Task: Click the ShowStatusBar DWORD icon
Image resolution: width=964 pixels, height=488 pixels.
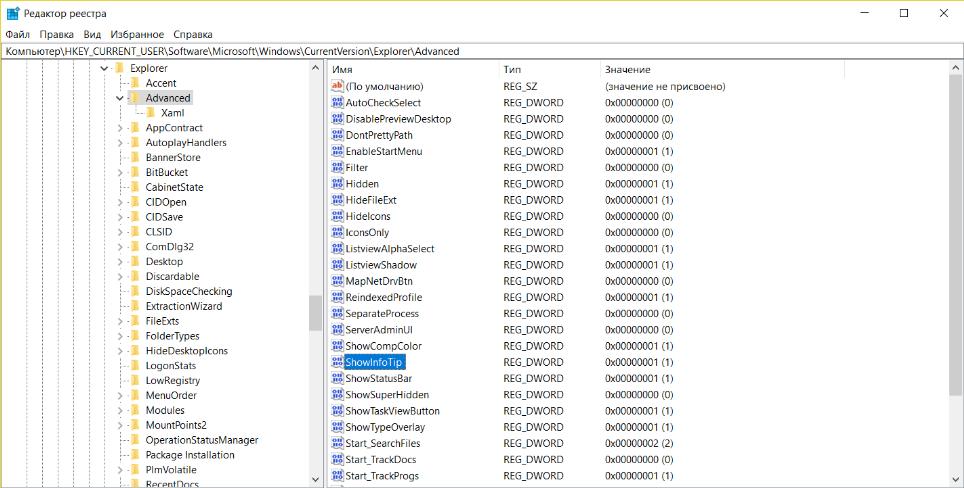Action: click(337, 379)
